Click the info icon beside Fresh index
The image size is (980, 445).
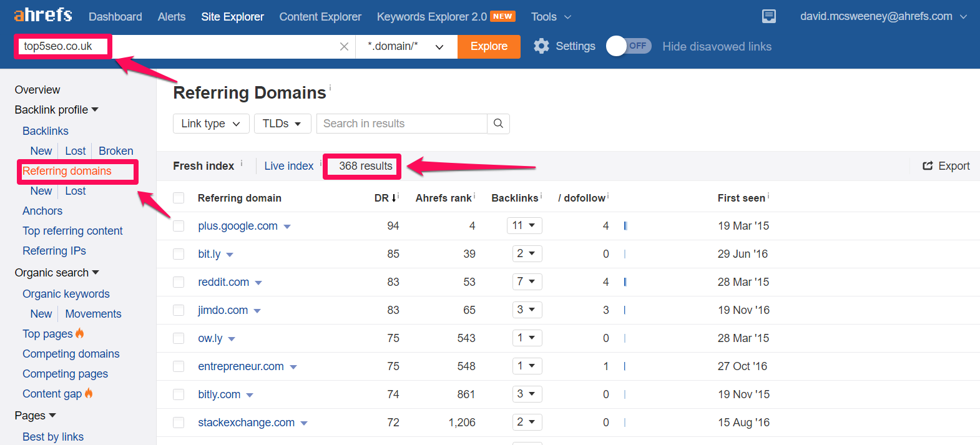(x=242, y=163)
